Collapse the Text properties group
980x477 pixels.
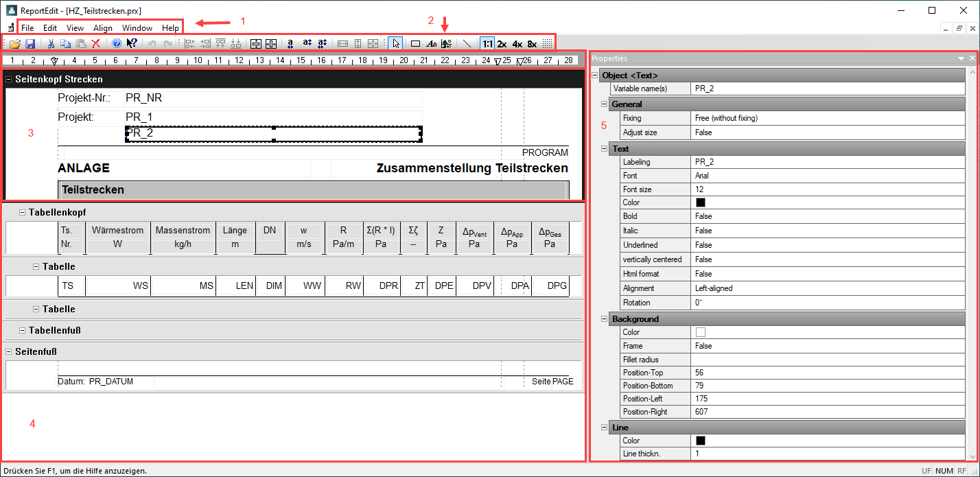point(605,148)
